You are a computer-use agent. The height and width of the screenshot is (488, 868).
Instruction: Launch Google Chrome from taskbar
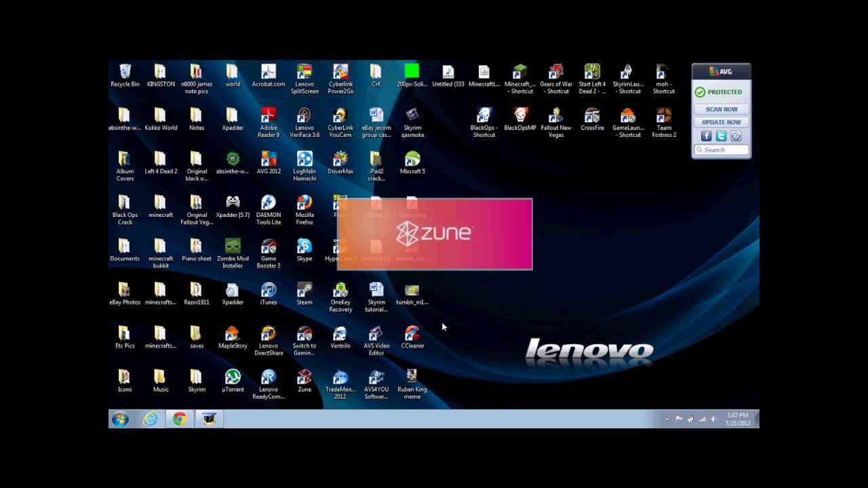179,420
